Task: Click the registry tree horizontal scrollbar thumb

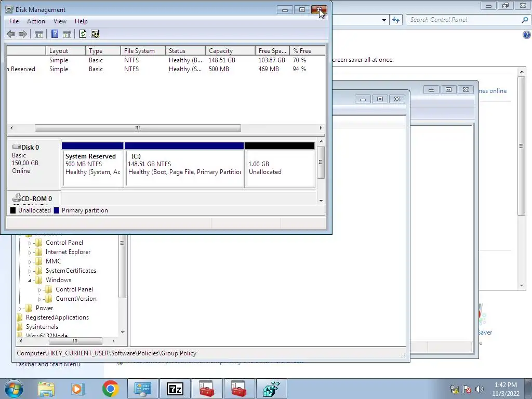Action: pyautogui.click(x=75, y=341)
